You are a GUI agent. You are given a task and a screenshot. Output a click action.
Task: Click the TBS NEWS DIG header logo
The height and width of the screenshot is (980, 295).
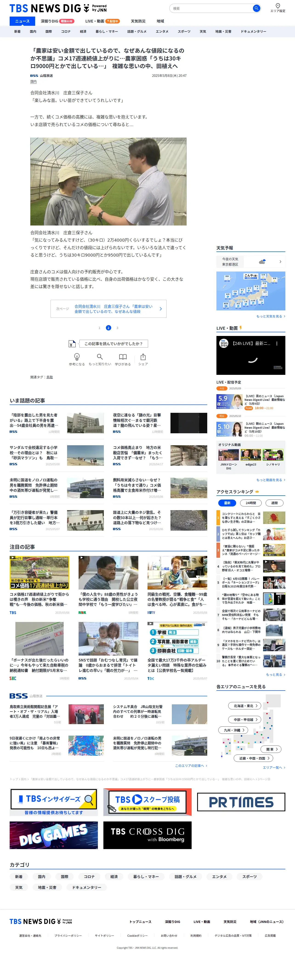coord(58,8)
